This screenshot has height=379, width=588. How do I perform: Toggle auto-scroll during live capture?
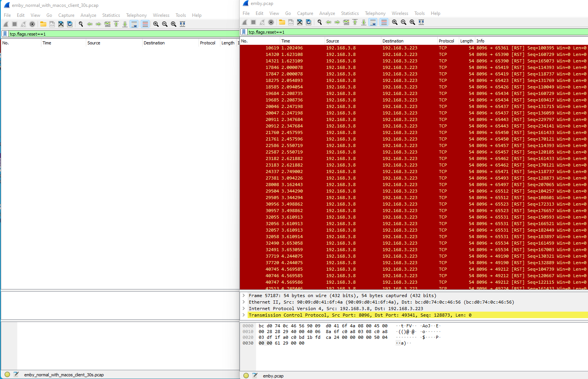click(373, 22)
